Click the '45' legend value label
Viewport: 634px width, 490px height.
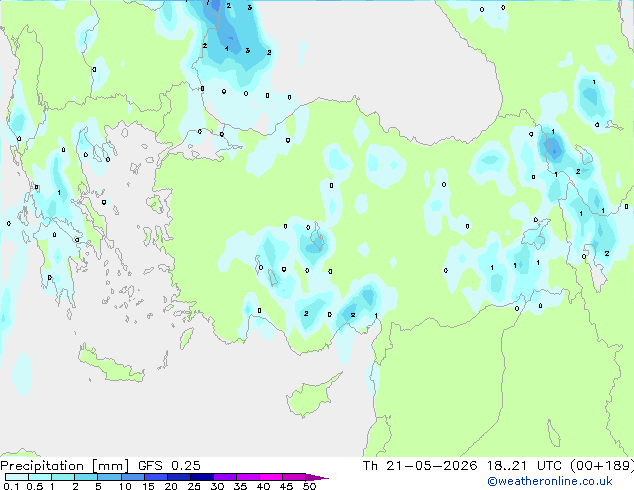pyautogui.click(x=286, y=486)
